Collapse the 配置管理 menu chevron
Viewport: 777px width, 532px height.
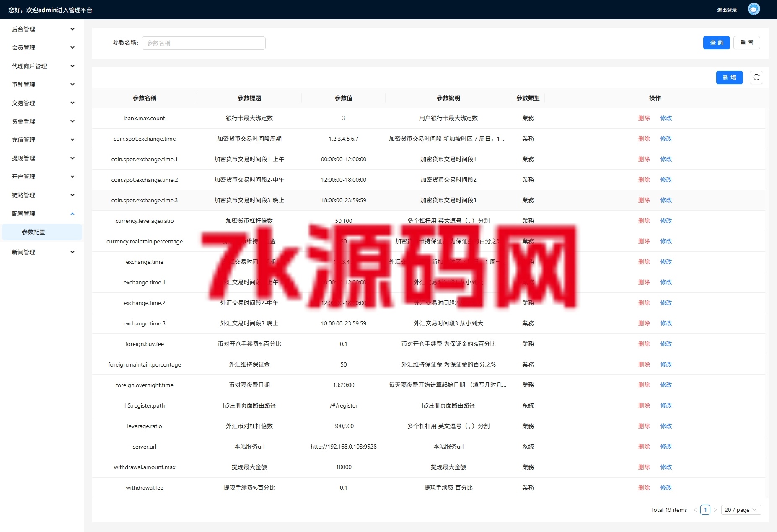pos(73,214)
